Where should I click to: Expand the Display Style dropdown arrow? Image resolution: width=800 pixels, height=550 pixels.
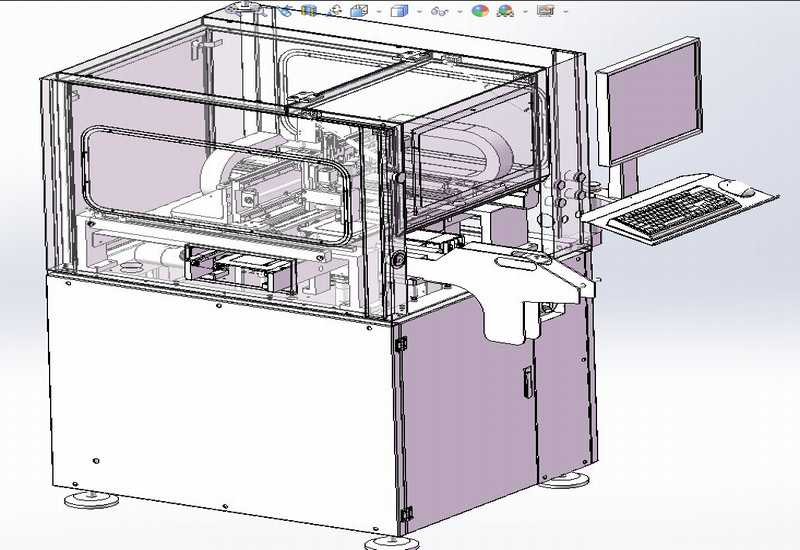[419, 11]
